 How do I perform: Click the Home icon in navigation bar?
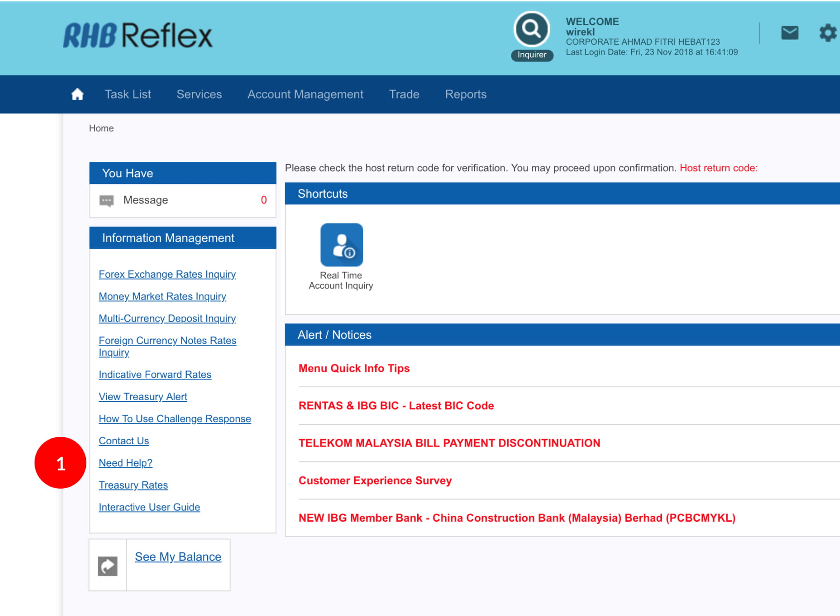coord(77,94)
